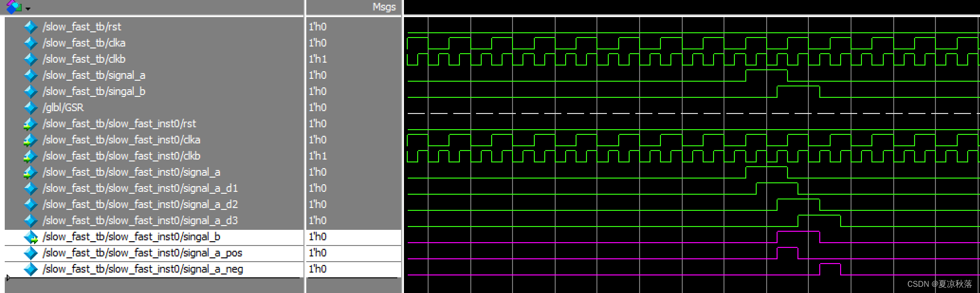Click the Msgs column header
The image size is (980, 293).
[384, 7]
